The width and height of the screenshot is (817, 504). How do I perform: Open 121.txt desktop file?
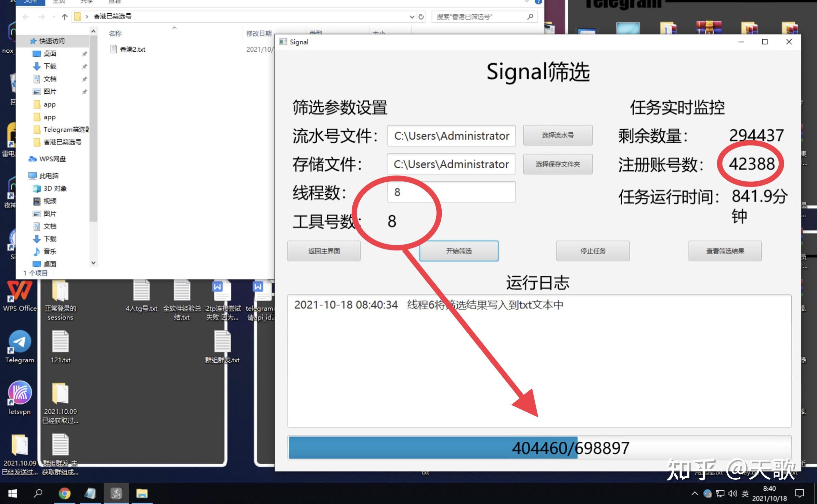tap(61, 347)
